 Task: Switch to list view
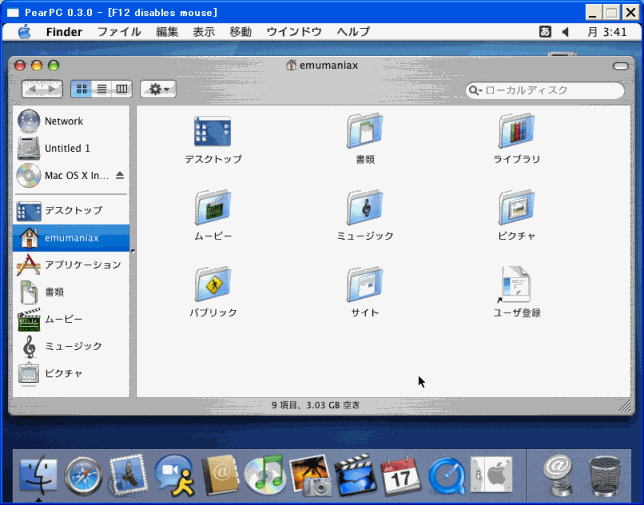[101, 89]
